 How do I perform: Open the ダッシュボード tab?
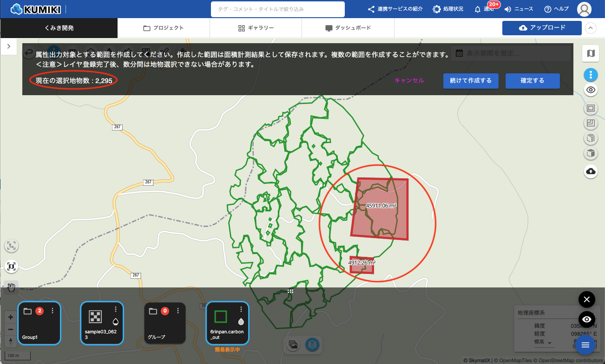(348, 28)
